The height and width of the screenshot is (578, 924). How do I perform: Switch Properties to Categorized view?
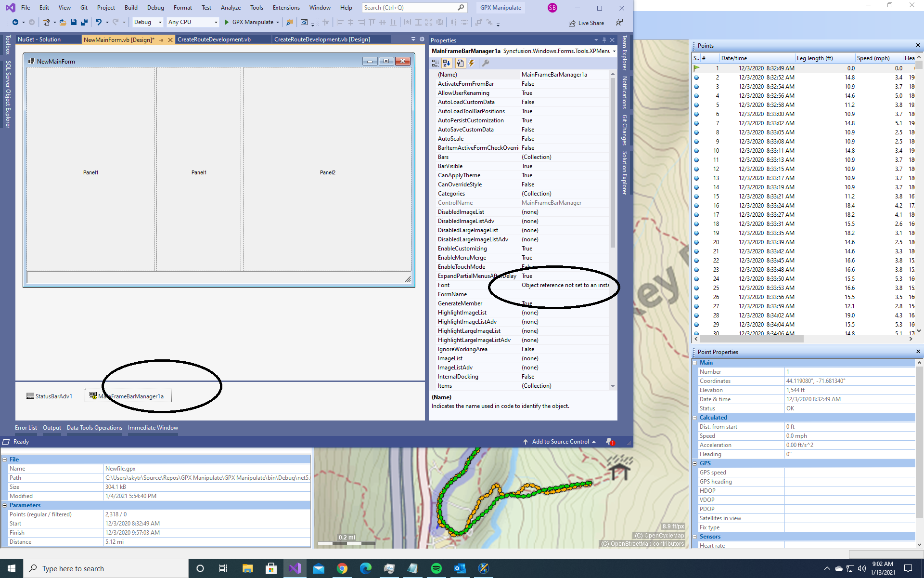[436, 63]
